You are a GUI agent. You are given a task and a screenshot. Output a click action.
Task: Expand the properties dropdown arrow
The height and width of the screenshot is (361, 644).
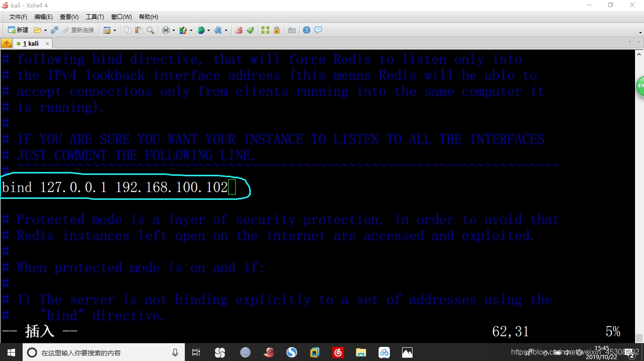115,31
